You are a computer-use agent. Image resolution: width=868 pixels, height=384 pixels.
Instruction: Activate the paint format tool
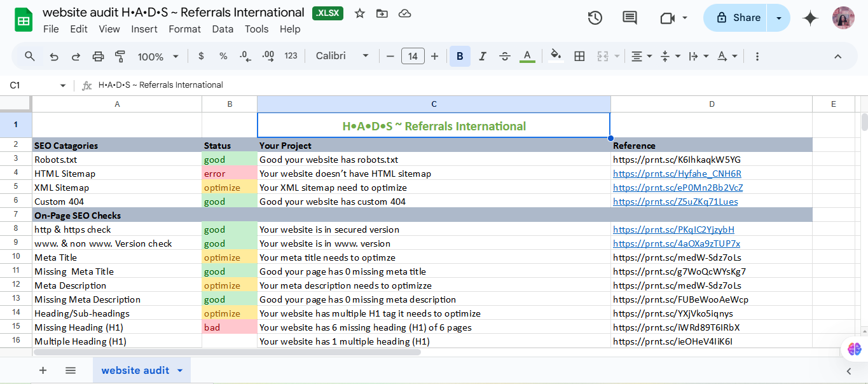(x=120, y=56)
